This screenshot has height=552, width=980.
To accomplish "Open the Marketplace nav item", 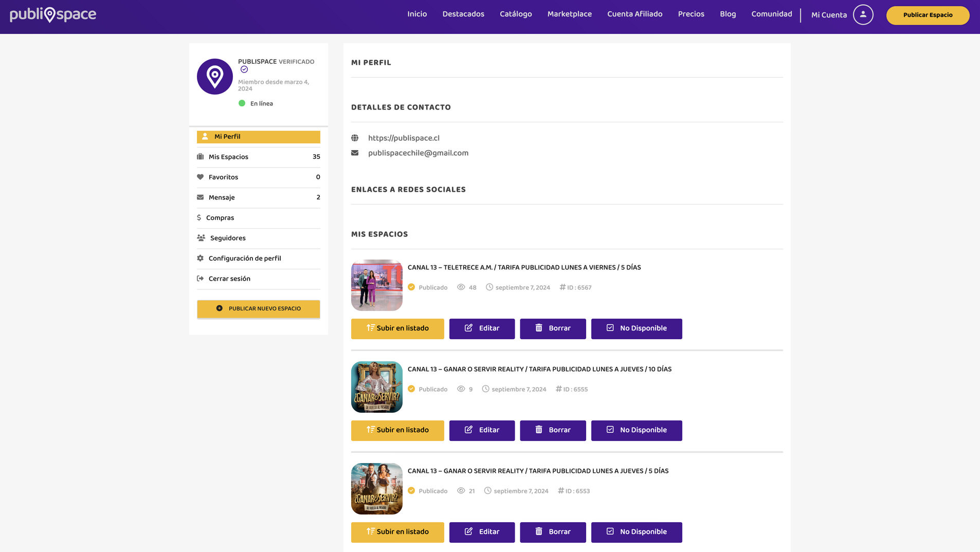I will pos(569,14).
